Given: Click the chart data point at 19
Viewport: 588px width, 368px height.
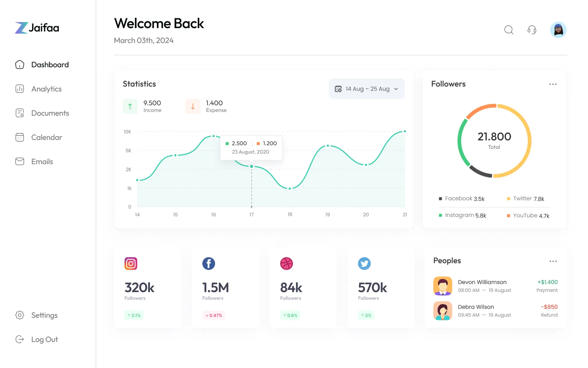Looking at the screenshot, I should click(328, 146).
